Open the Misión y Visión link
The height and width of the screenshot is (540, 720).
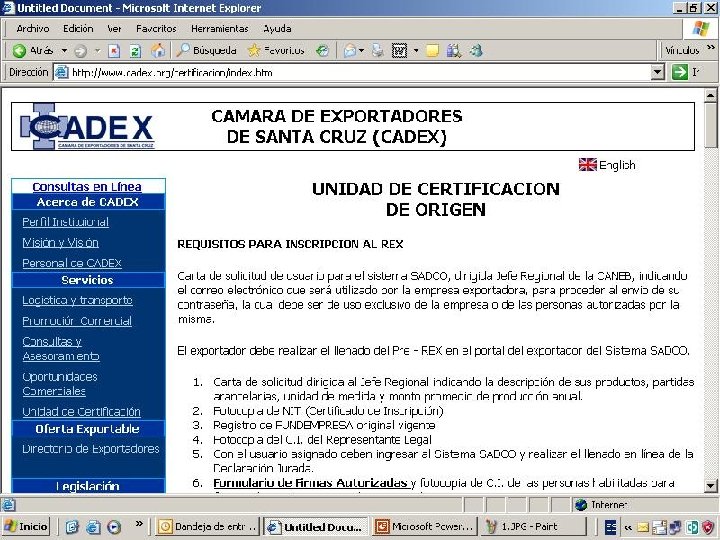coord(60,242)
